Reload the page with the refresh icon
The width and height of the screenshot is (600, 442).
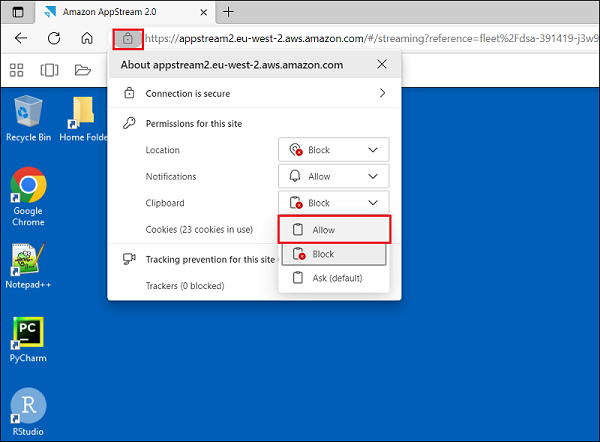coord(54,38)
